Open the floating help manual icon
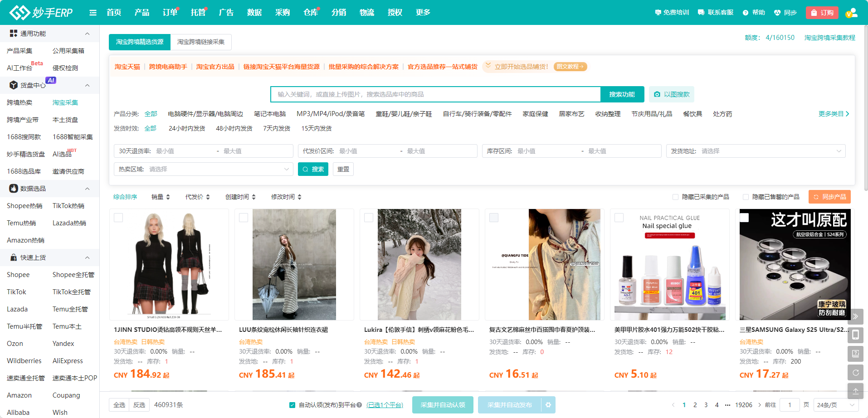The width and height of the screenshot is (868, 418). pos(855,354)
